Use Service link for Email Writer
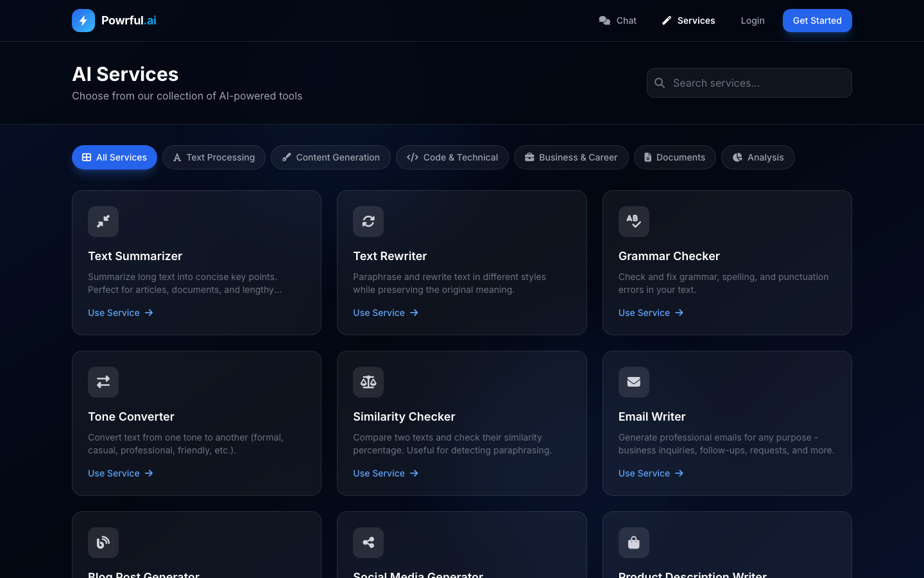924x578 pixels. click(651, 473)
